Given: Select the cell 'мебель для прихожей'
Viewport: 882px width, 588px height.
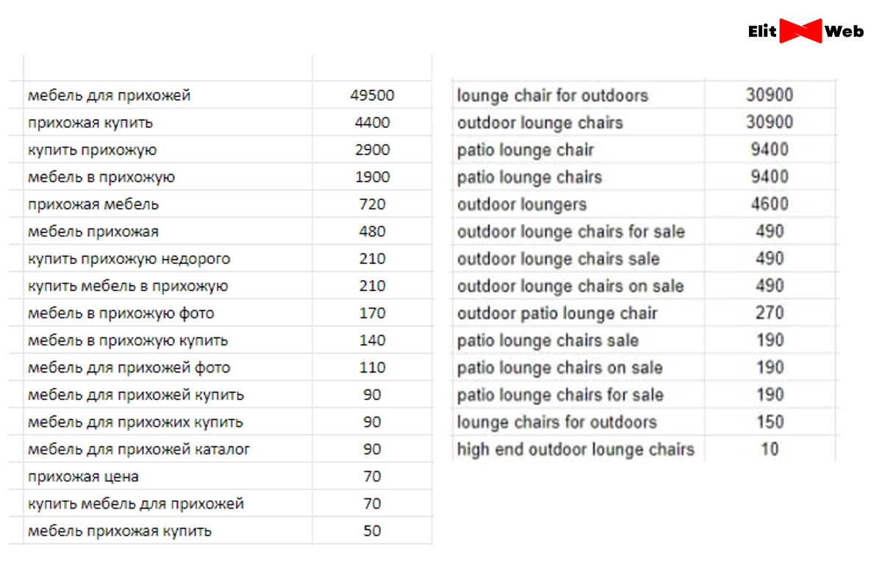Looking at the screenshot, I should (168, 96).
